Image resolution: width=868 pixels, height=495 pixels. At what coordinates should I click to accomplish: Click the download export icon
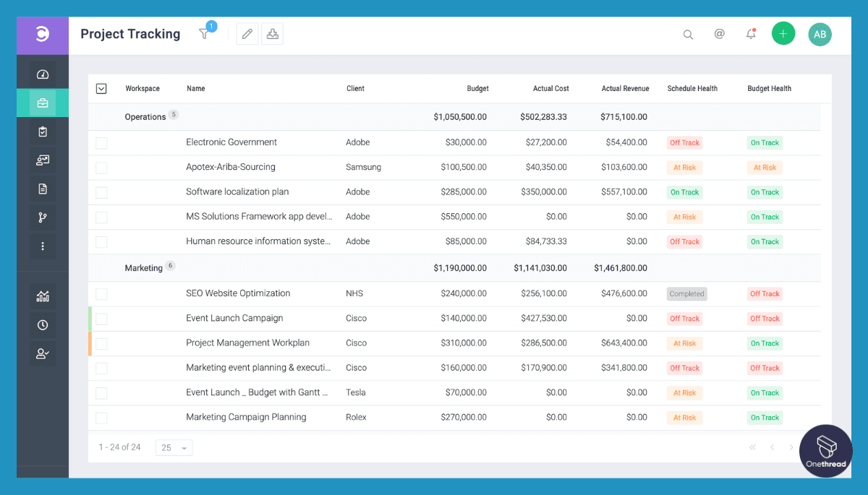tap(272, 34)
